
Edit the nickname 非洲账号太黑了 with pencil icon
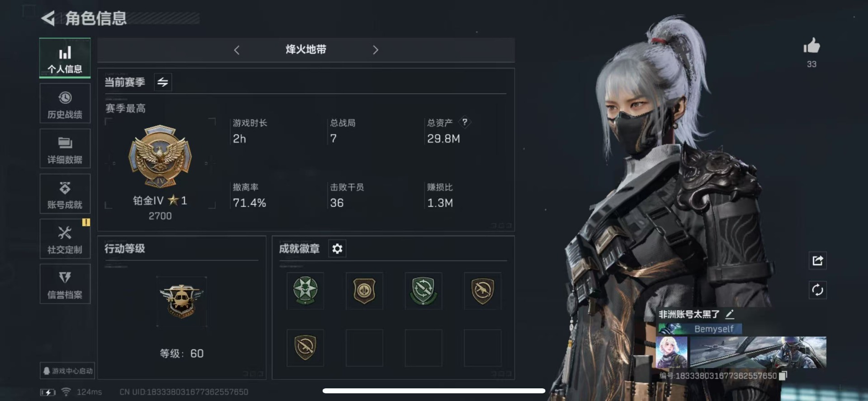pyautogui.click(x=729, y=314)
